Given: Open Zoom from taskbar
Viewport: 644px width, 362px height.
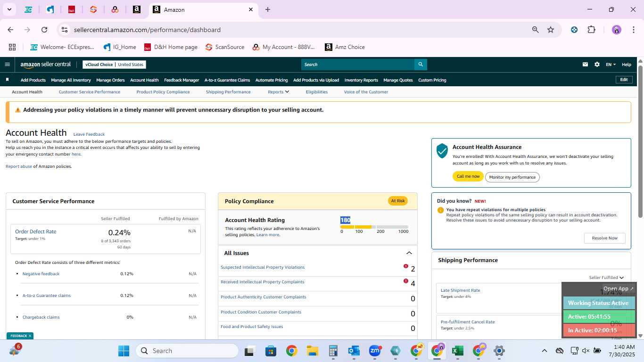Looking at the screenshot, I should click(x=375, y=351).
